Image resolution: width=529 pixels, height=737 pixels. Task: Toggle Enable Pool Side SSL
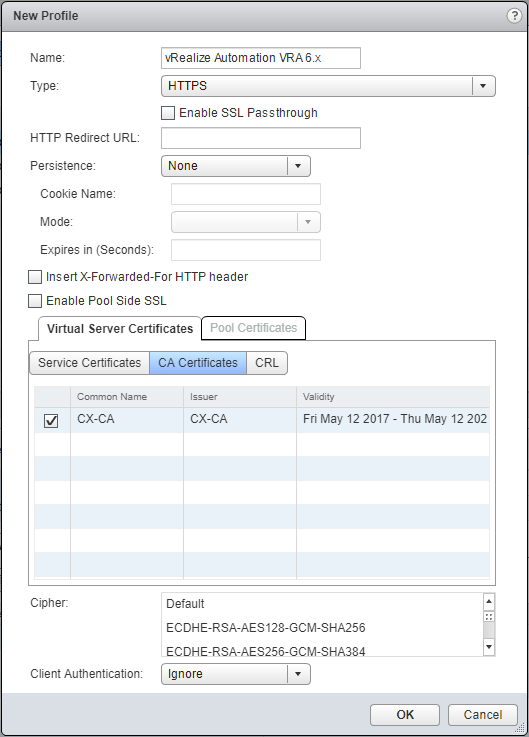[x=35, y=301]
